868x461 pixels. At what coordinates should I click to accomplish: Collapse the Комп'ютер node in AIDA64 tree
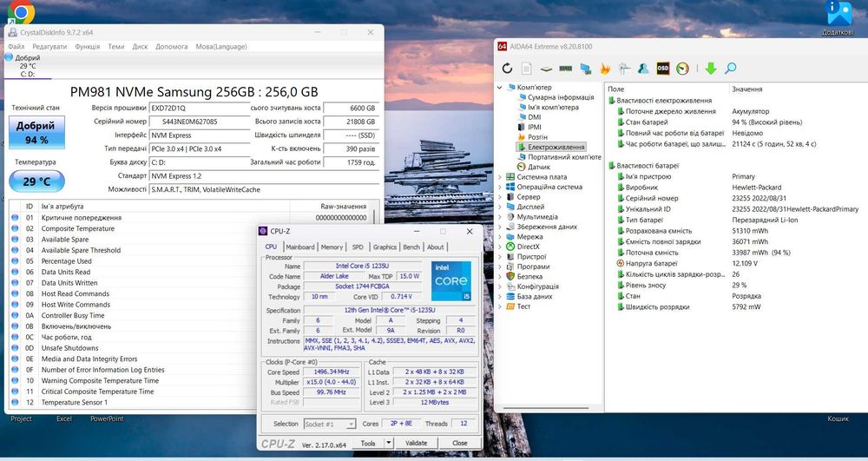pos(500,88)
